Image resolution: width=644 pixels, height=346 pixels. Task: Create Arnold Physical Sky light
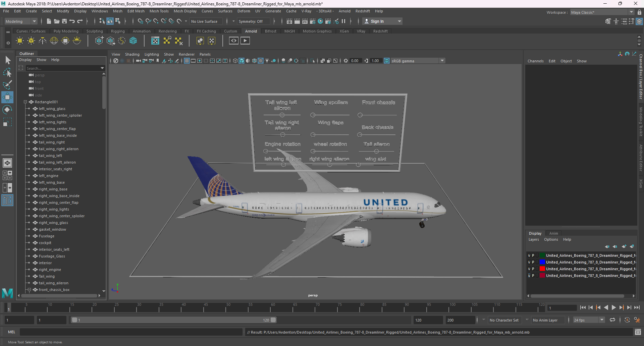[77, 41]
